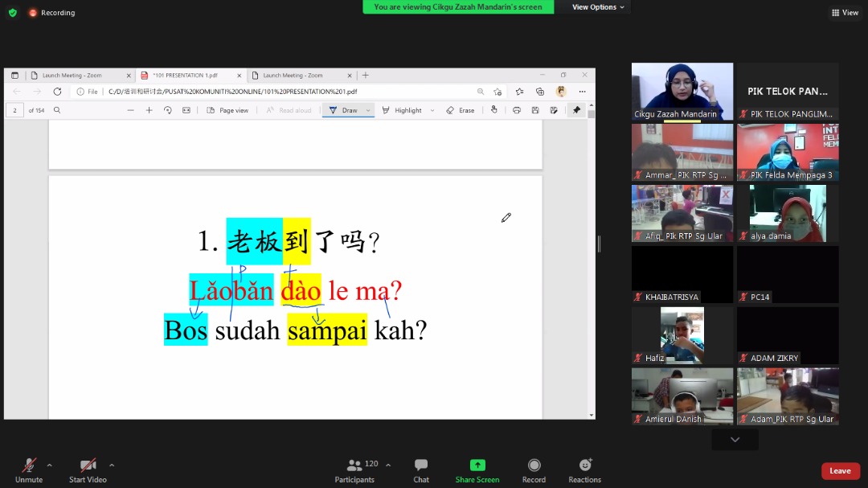Close the 101 PRESENTATION 1.pdf tab
Viewport: 868px width, 488px height.
click(x=240, y=76)
